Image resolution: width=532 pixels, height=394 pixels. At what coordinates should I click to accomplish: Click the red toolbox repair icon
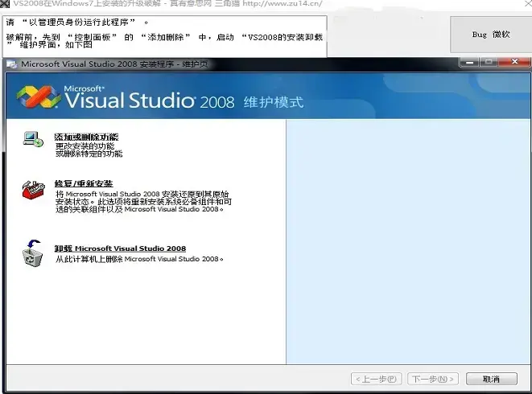point(33,191)
